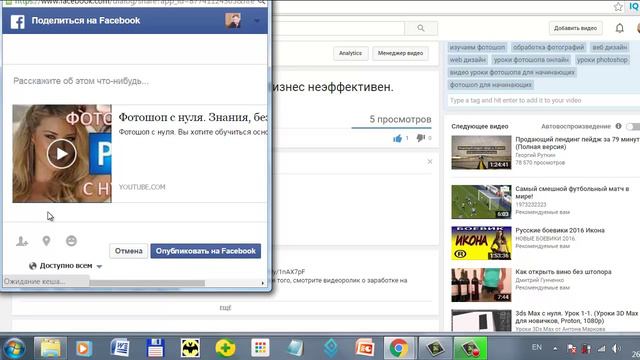
Task: Dislike the video with thumbs down
Action: click(x=420, y=138)
